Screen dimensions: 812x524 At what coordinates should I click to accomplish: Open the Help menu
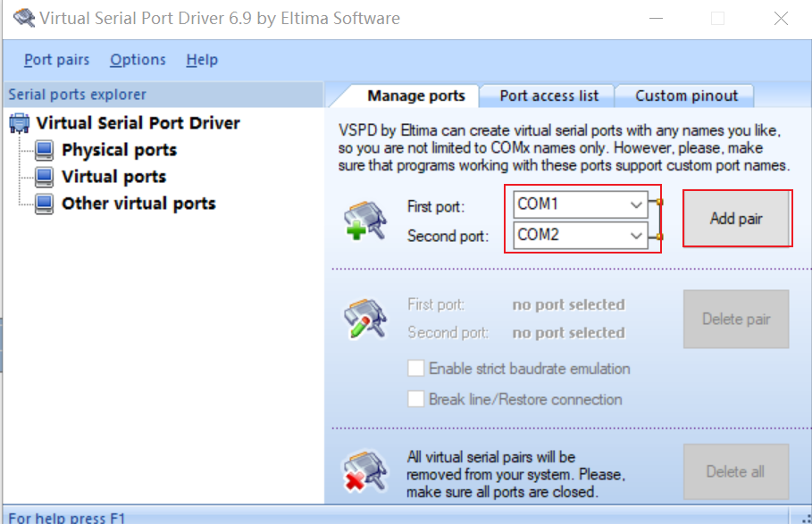click(x=202, y=60)
